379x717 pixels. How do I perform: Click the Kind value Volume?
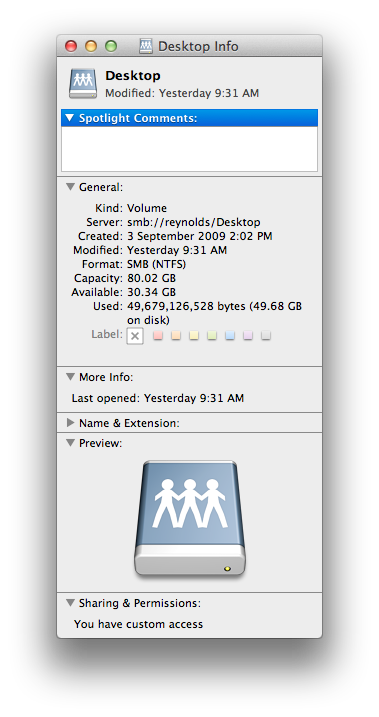pos(147,208)
